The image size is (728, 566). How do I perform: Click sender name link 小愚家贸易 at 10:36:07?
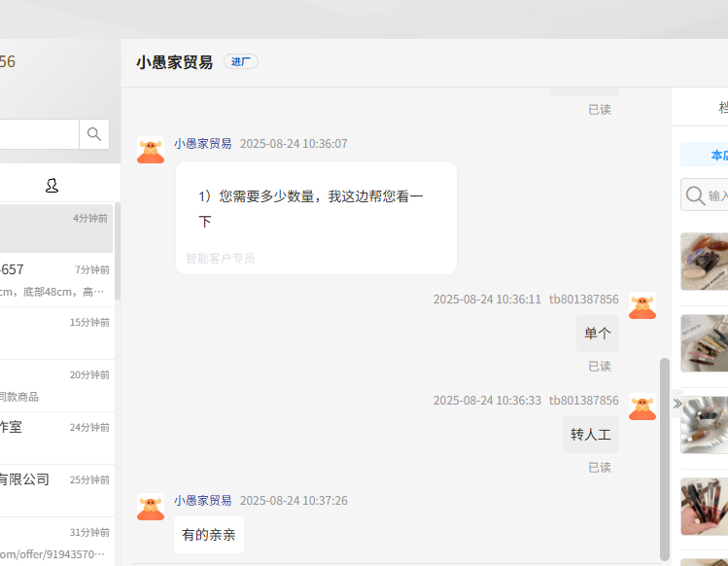click(203, 144)
